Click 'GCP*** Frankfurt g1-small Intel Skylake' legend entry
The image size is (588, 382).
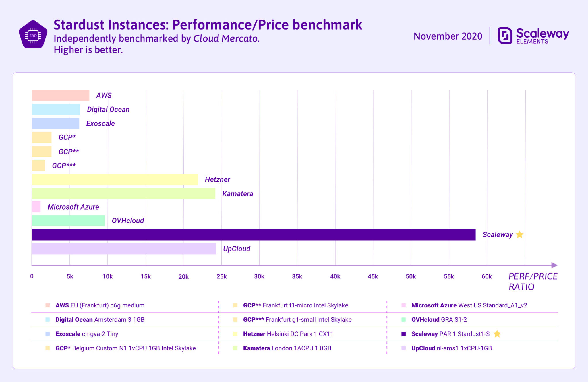pyautogui.click(x=297, y=320)
